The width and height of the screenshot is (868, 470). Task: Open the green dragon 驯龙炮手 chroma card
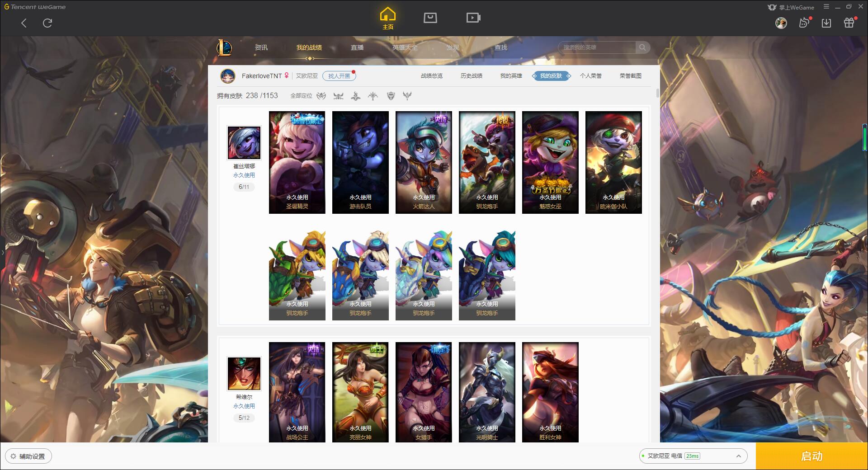[x=297, y=275]
